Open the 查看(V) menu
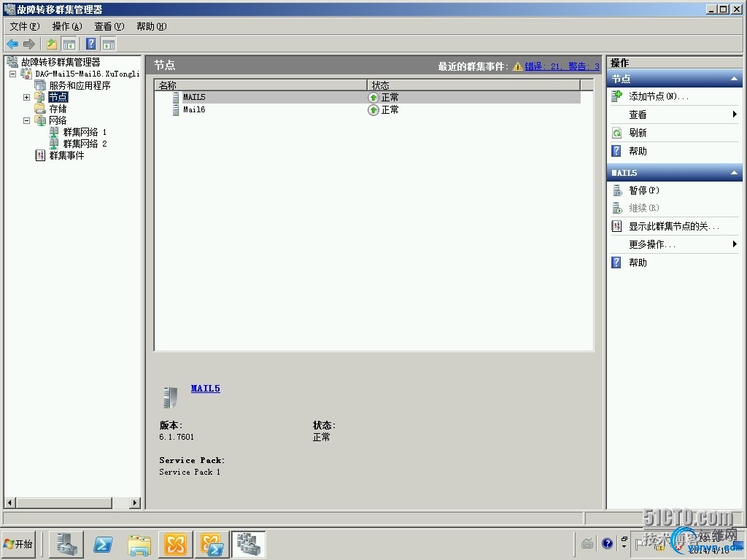 coord(109,26)
